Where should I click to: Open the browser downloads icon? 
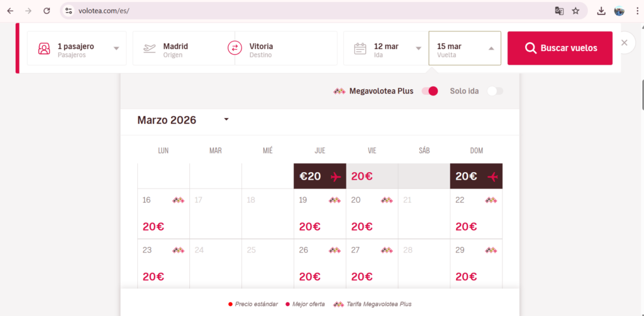coord(601,11)
